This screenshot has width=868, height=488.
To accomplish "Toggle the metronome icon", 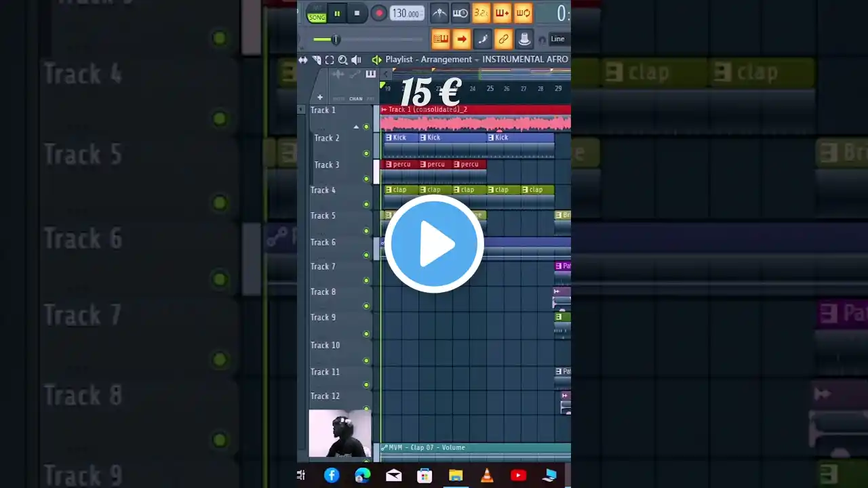I will [x=439, y=13].
